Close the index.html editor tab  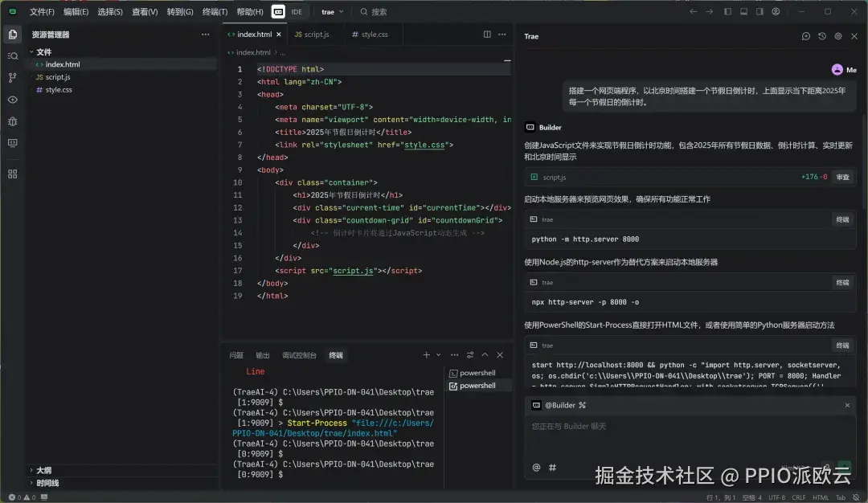pos(278,35)
